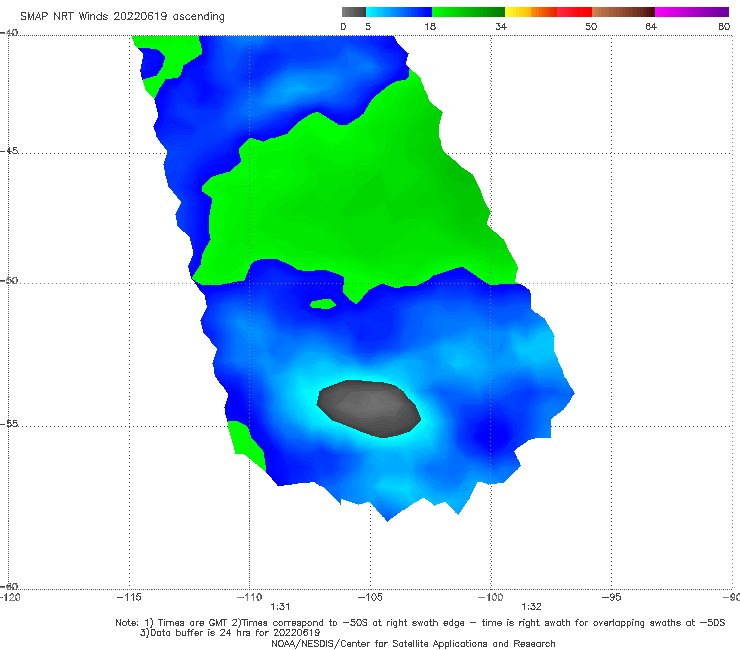Click the color bar label '34'

(501, 27)
